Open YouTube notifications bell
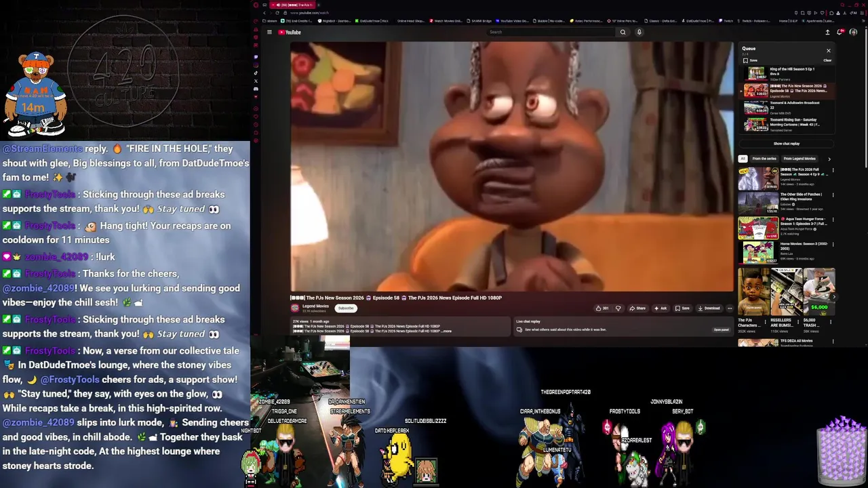This screenshot has width=868, height=488. pos(840,32)
